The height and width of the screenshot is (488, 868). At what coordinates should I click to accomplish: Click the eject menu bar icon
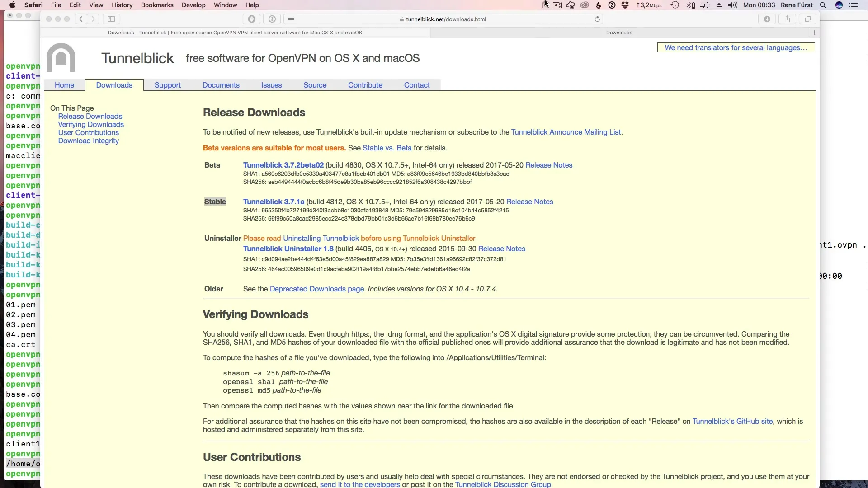[x=719, y=5]
